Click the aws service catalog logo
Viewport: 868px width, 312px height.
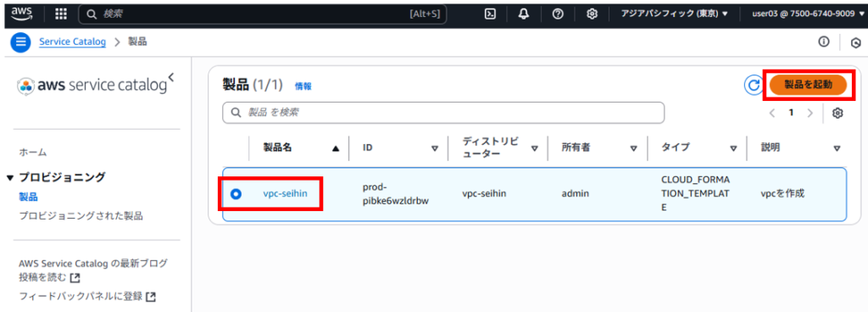(x=92, y=86)
